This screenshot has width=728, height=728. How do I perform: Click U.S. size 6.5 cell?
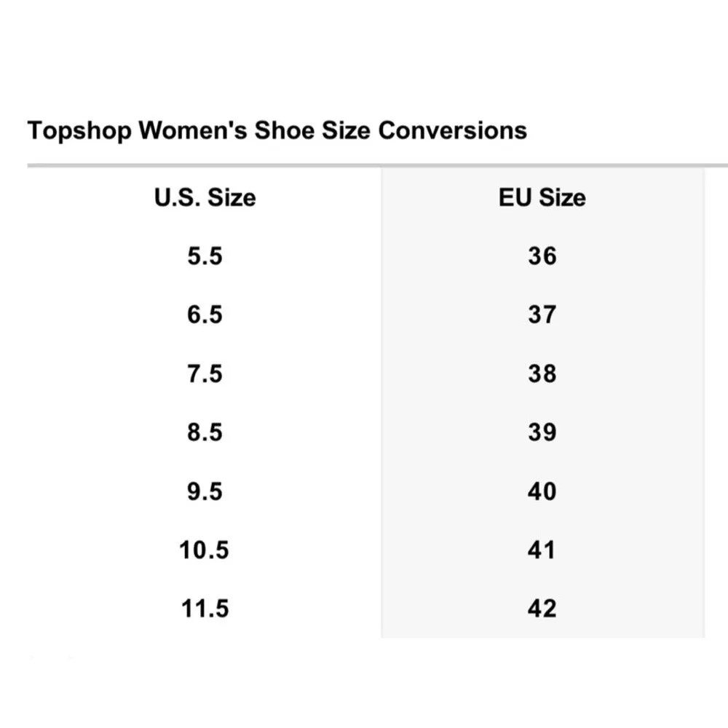click(x=205, y=315)
